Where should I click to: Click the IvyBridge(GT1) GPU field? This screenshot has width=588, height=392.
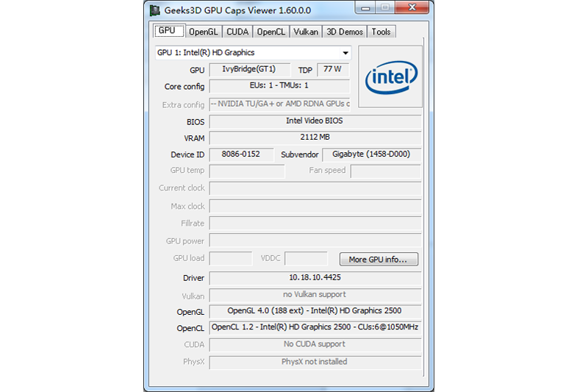click(x=249, y=69)
